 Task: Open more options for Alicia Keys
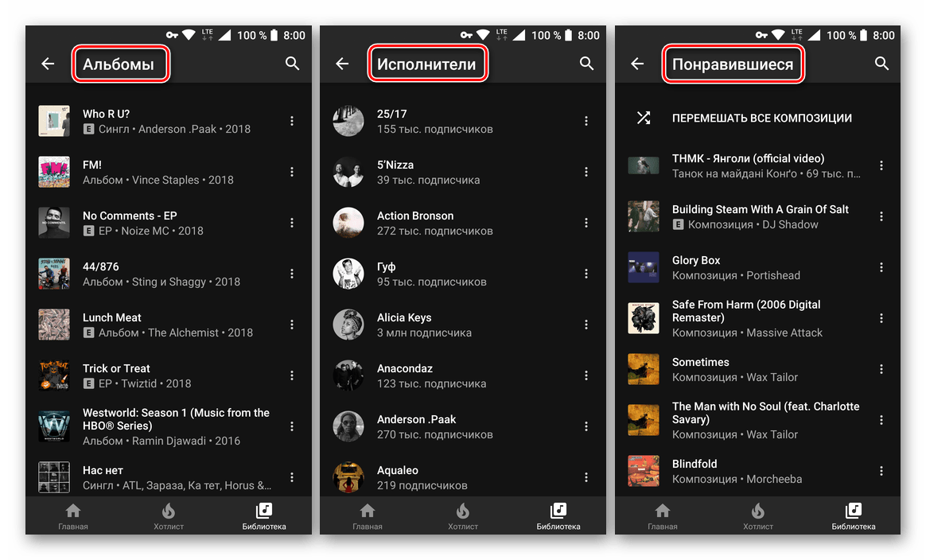click(586, 325)
